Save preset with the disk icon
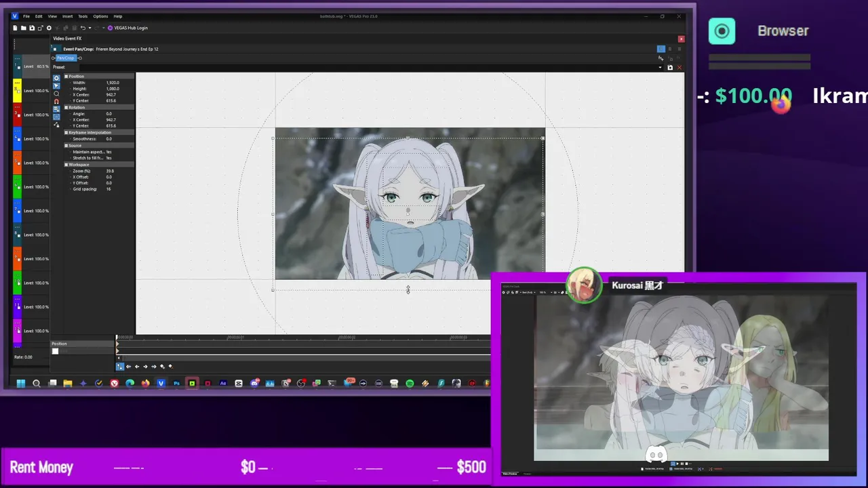The image size is (868, 488). tap(670, 68)
